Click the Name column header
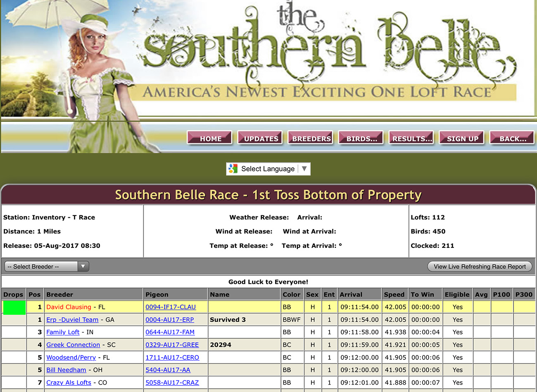Screen dimensions: 537x392 pos(244,295)
